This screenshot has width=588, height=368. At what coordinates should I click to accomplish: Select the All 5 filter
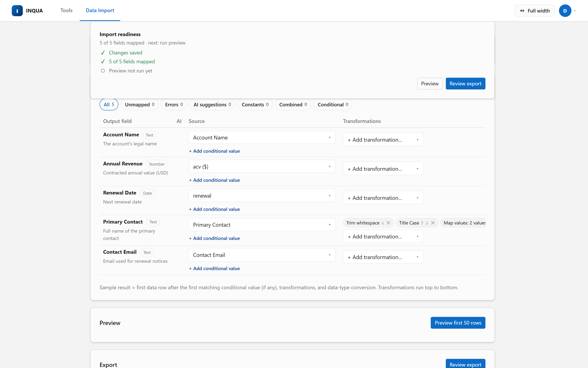[x=109, y=104]
